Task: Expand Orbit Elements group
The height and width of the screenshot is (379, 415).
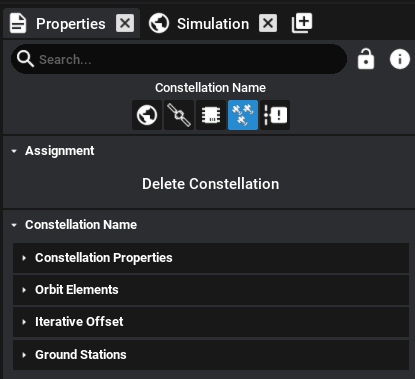Action: [x=211, y=290]
